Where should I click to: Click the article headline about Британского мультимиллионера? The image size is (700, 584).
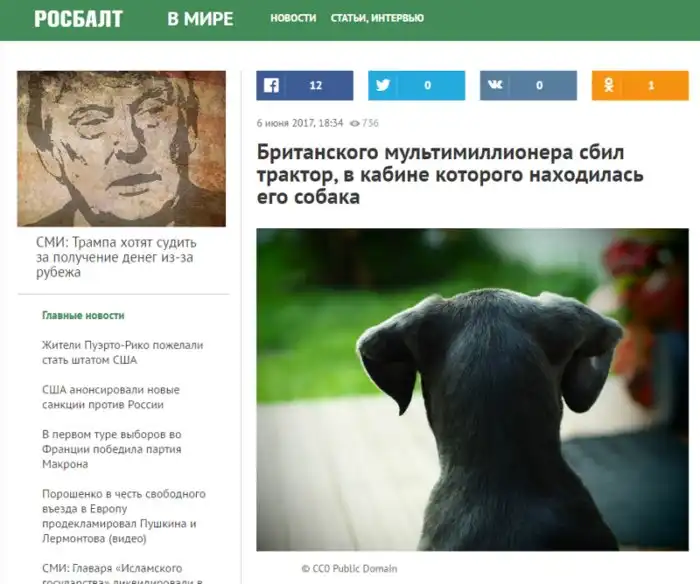point(450,175)
